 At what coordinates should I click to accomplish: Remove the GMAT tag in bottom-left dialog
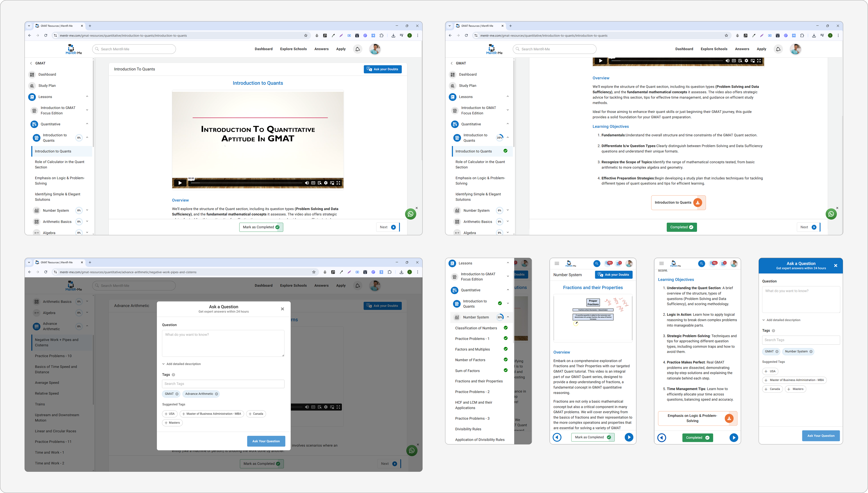177,394
